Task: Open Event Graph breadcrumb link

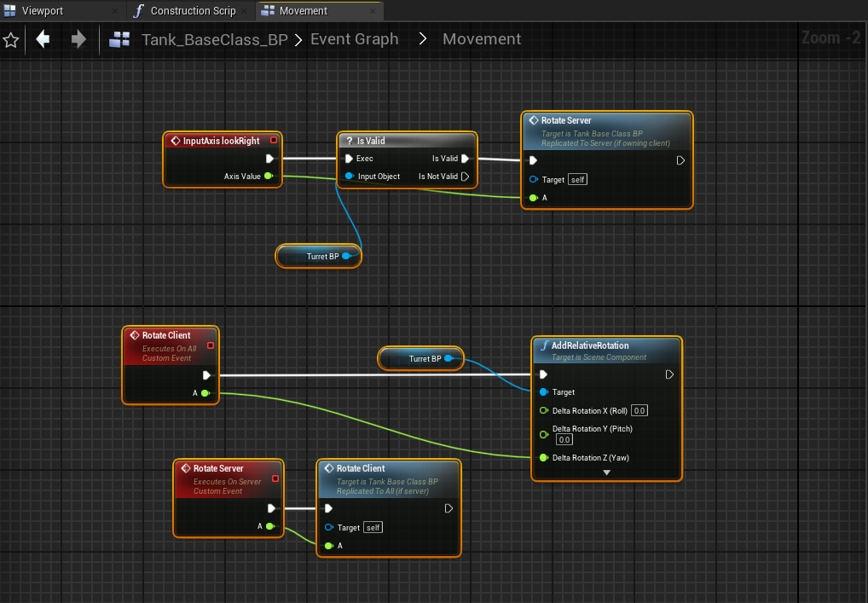Action: (x=355, y=38)
